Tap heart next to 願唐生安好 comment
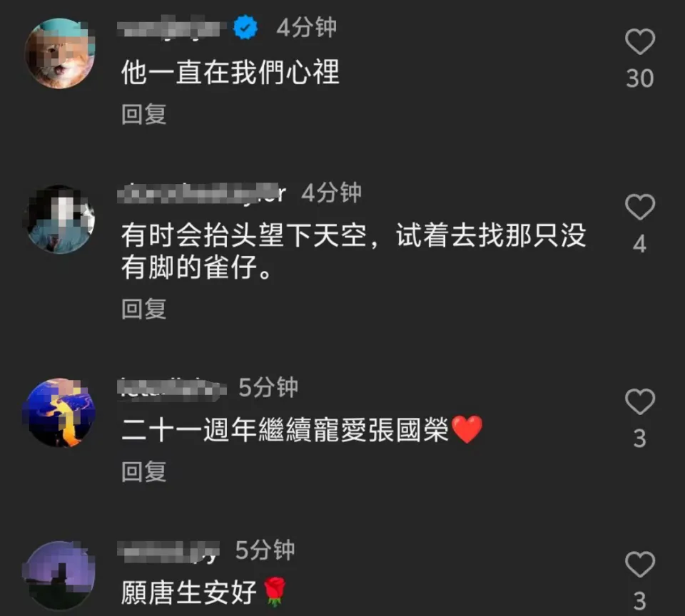The height and width of the screenshot is (616, 685). 639,564
